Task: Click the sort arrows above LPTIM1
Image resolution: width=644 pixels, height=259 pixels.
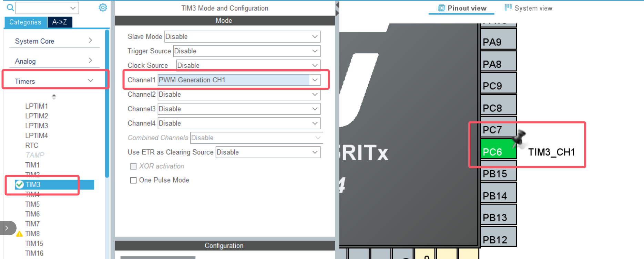Action: tap(54, 97)
